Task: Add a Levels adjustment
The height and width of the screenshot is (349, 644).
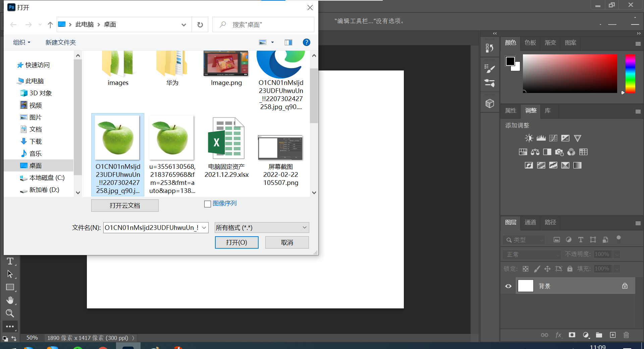Action: 541,138
